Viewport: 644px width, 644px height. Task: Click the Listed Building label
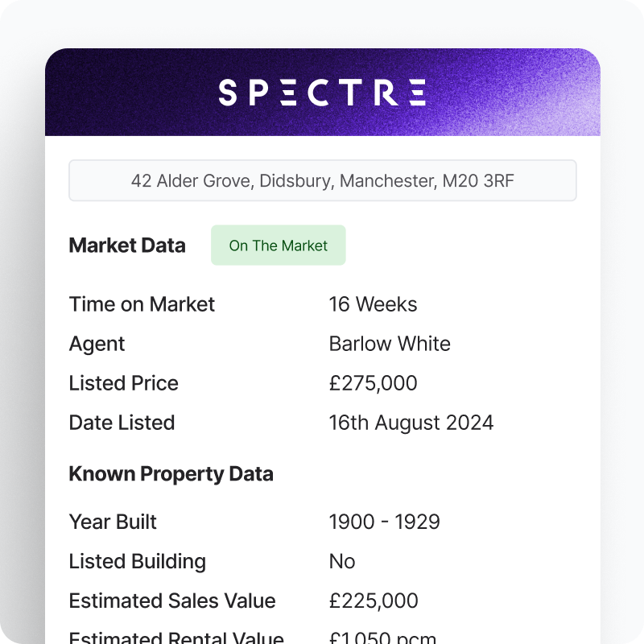[137, 561]
